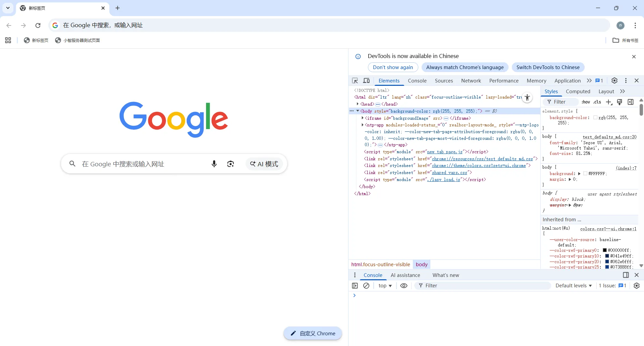Open DevTools customize three-dot menu
The width and height of the screenshot is (644, 346).
point(626,80)
